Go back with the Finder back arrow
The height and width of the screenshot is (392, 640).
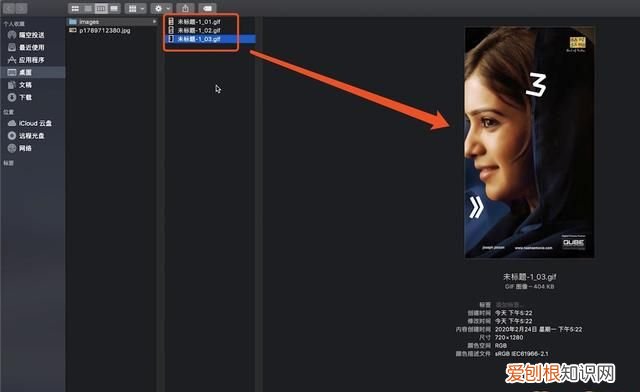point(9,8)
